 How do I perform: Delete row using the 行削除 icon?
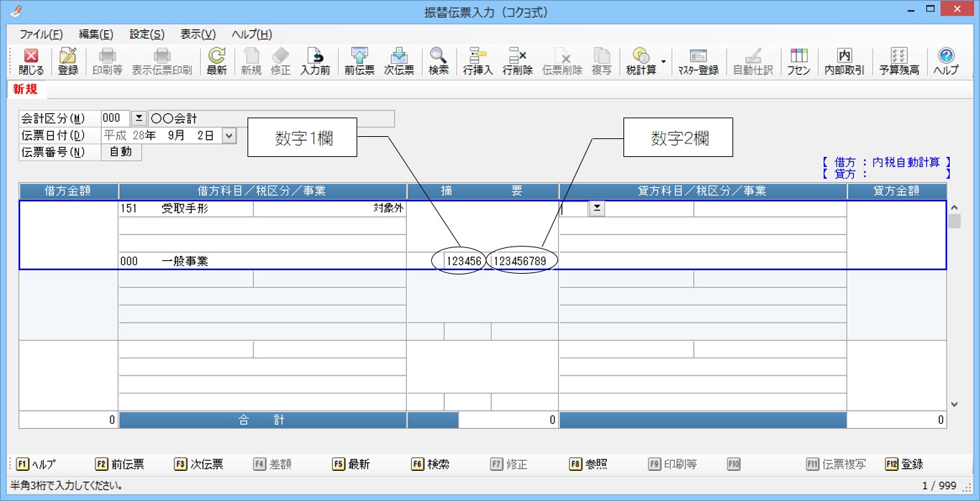[517, 62]
